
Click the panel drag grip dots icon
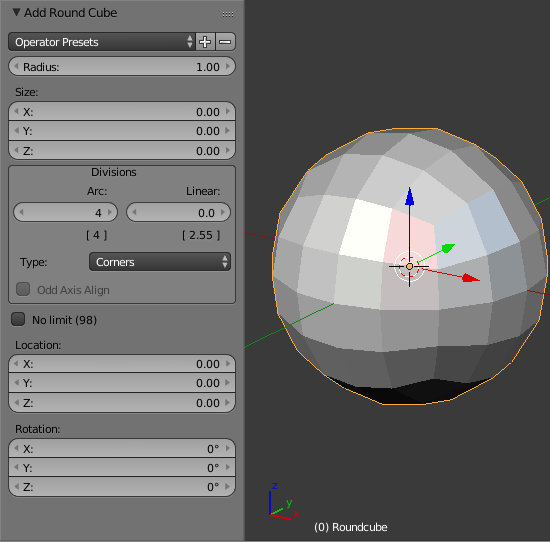pyautogui.click(x=228, y=14)
